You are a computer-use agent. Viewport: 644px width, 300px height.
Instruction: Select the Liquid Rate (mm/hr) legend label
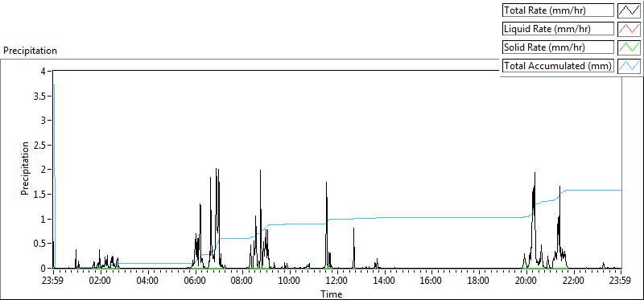[559, 29]
